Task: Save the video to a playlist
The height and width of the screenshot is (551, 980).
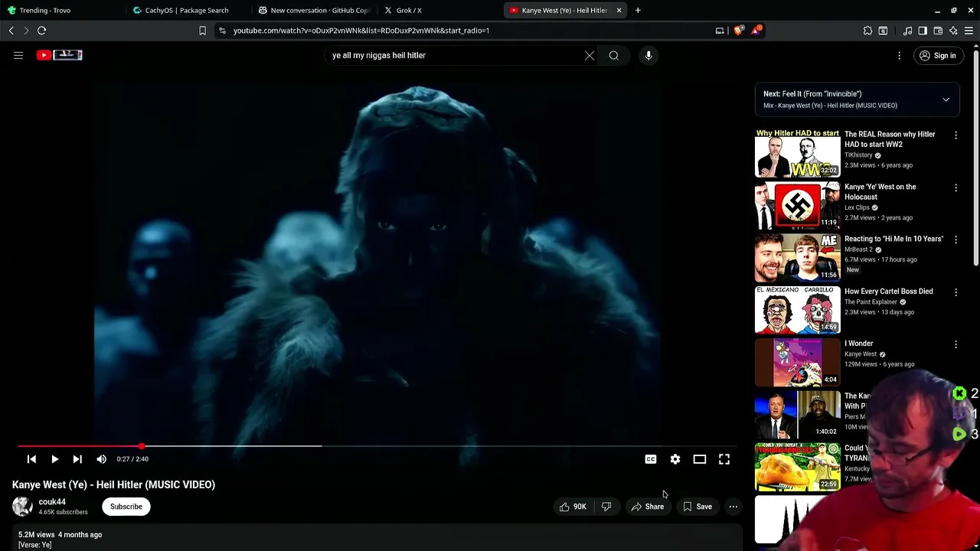Action: coord(697,507)
